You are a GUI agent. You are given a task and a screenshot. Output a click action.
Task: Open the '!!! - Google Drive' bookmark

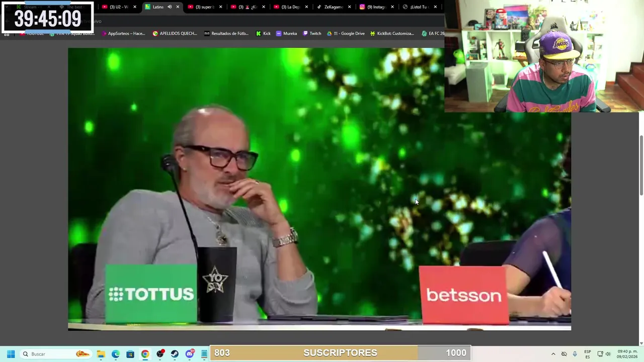(346, 33)
